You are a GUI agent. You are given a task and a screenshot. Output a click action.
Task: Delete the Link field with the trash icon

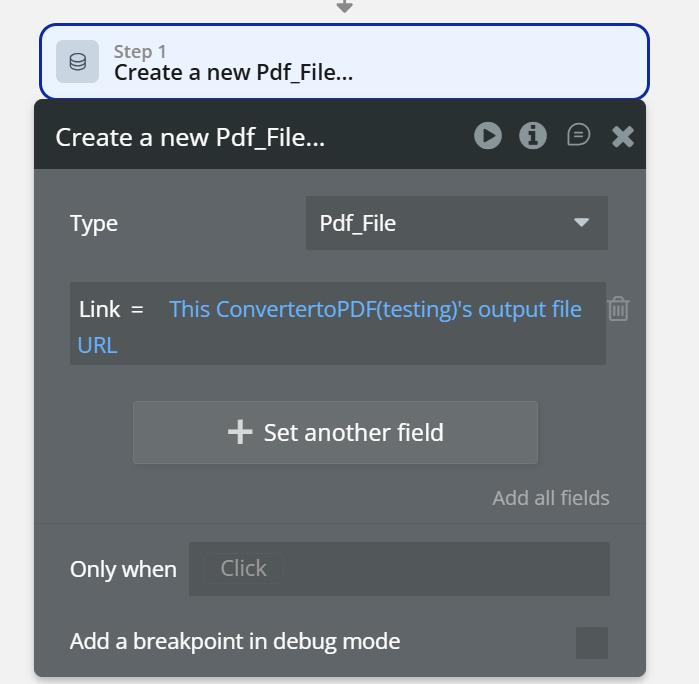tap(619, 309)
